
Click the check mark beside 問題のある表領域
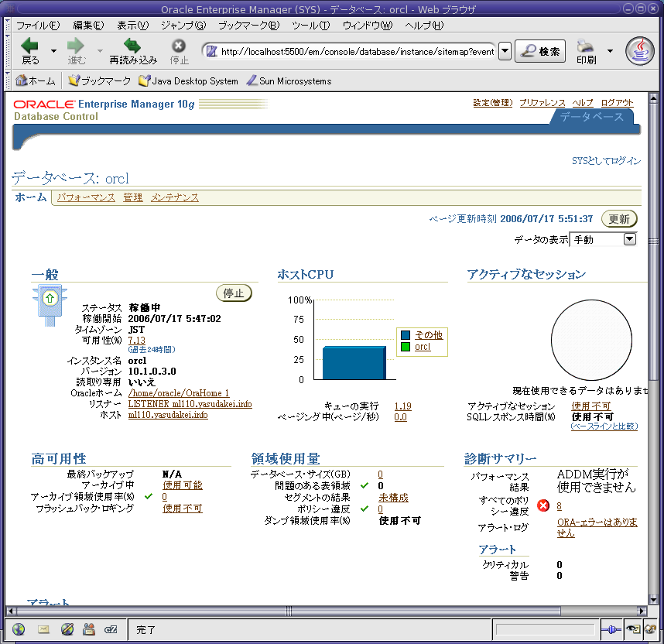[x=365, y=485]
